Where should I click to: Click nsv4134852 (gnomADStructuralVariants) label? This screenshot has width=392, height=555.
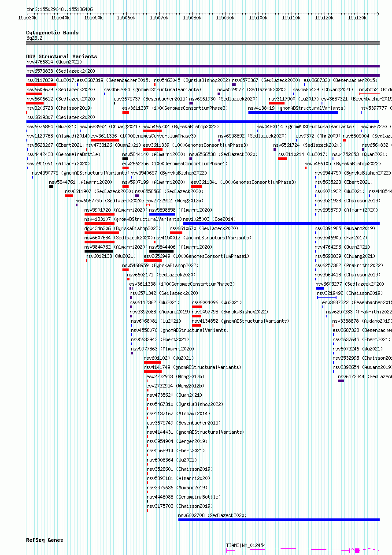240,321
